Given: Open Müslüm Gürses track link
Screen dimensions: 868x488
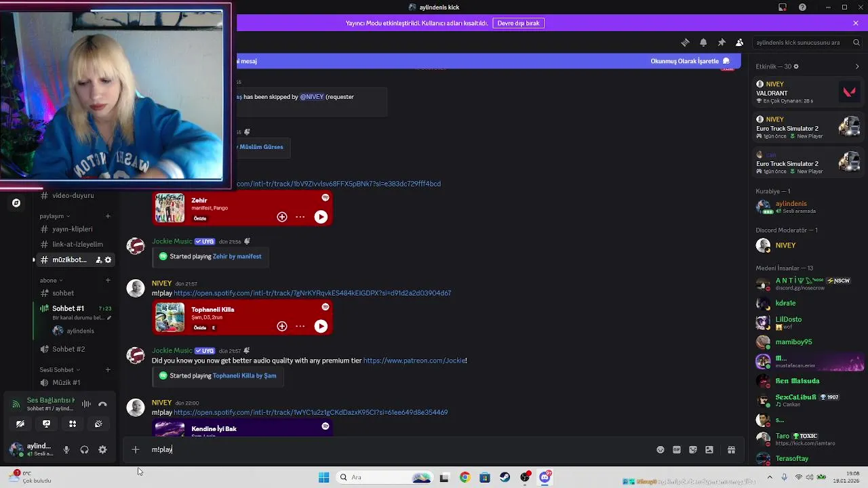Looking at the screenshot, I should [x=261, y=146].
